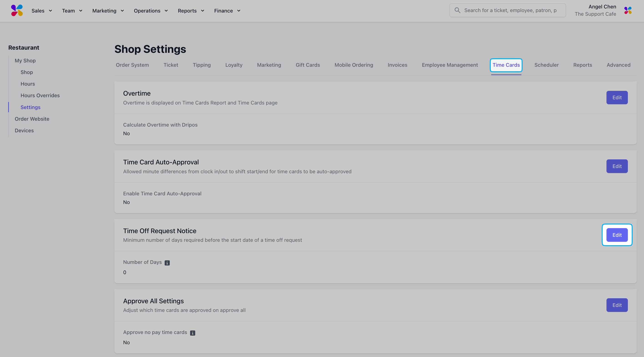Switch to the Loyalty tab
Screen dimensions: 644x357
tap(234, 65)
